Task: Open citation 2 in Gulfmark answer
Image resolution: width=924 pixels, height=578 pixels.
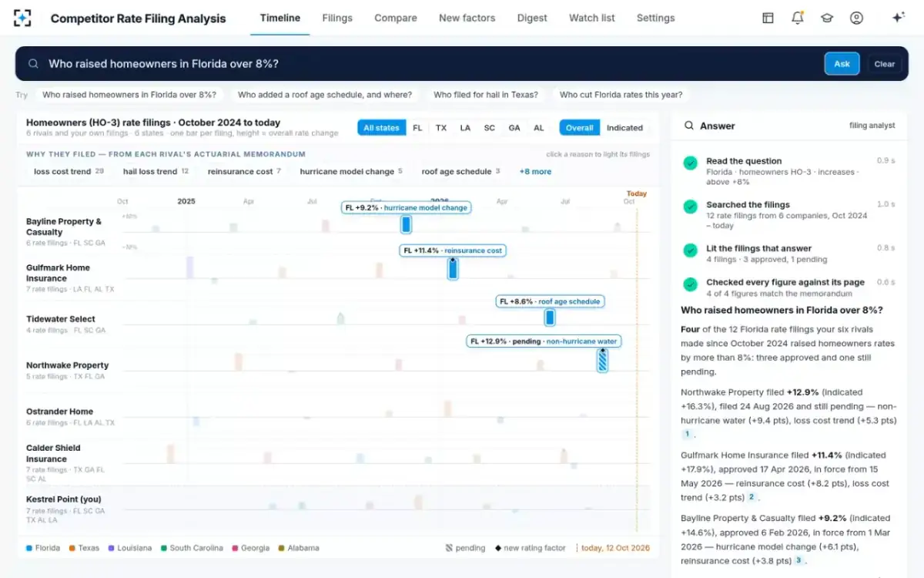Action: 752,497
